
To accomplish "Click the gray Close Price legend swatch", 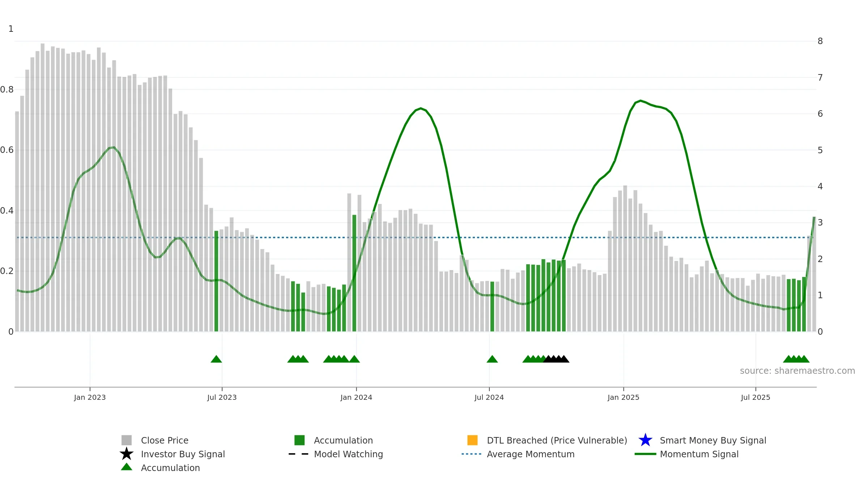I will 127,440.
